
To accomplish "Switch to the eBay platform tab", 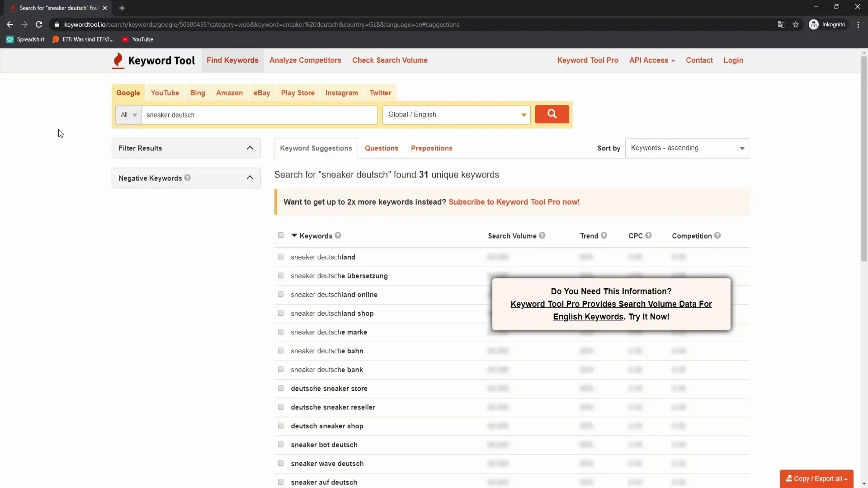I will coord(262,93).
